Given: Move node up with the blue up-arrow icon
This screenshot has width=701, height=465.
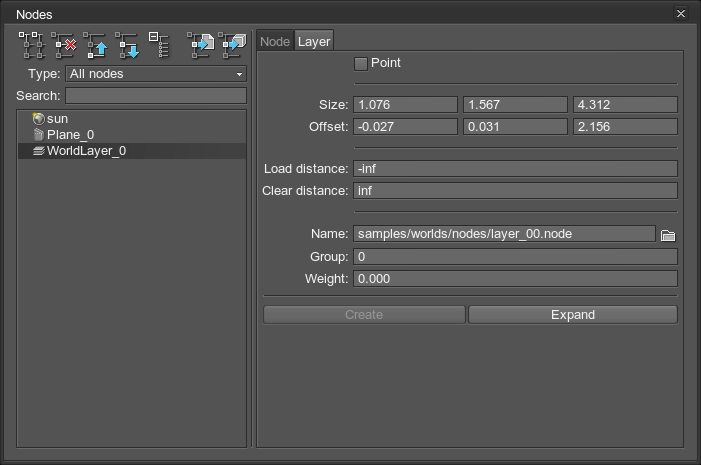Looking at the screenshot, I should [x=97, y=45].
